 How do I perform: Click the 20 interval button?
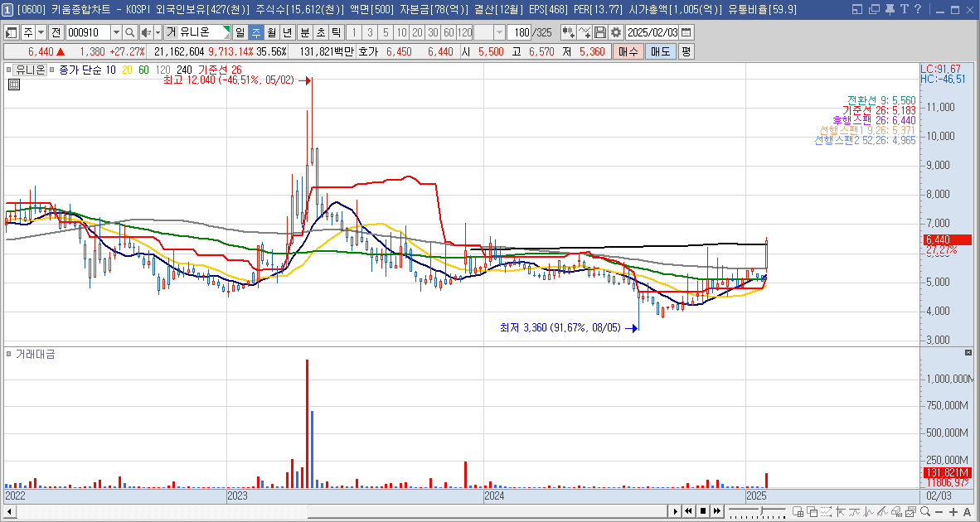pyautogui.click(x=417, y=32)
